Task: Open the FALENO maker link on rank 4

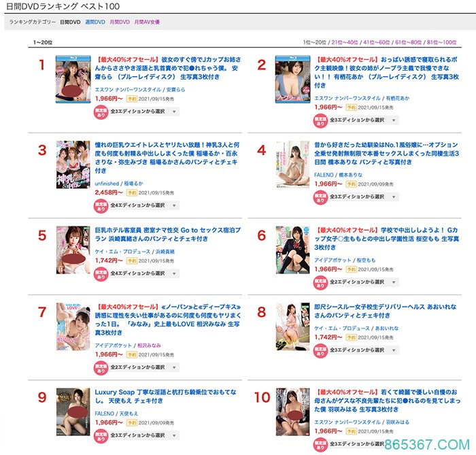Action: (x=323, y=175)
